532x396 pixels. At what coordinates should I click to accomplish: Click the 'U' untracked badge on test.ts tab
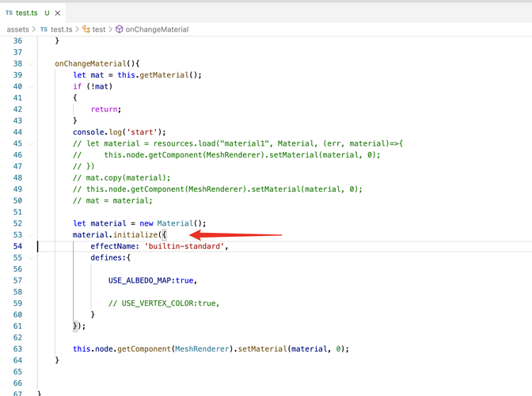pos(47,13)
